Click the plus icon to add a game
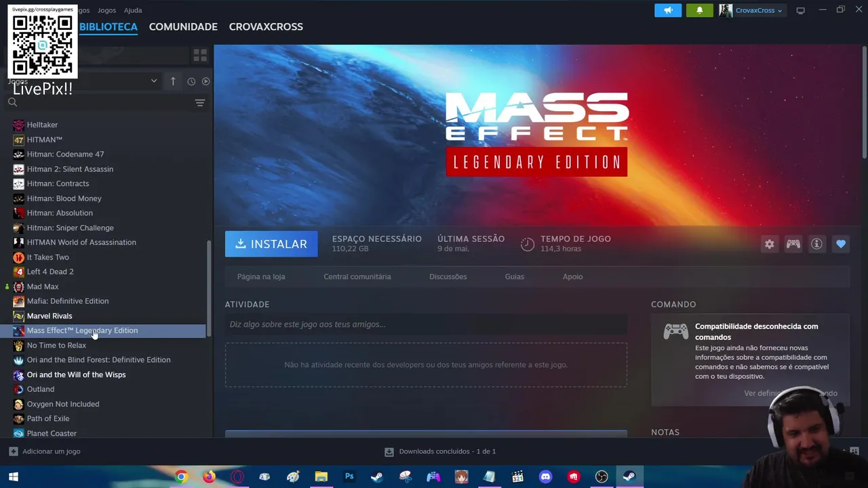Viewport: 868px width, 488px height. pyautogui.click(x=13, y=451)
